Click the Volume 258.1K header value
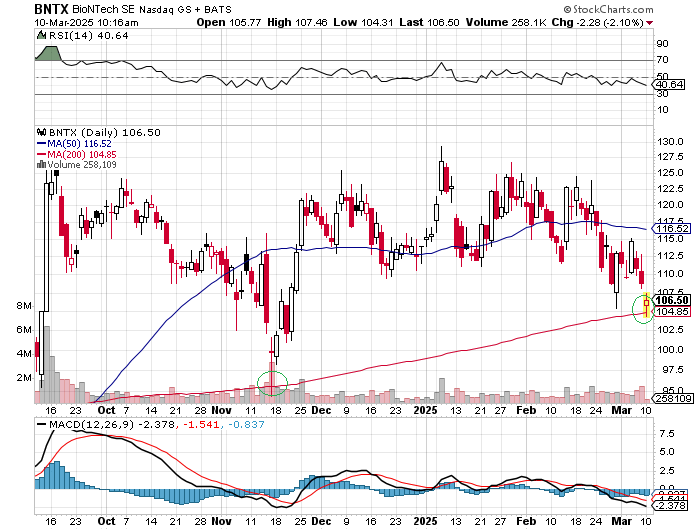700x530 pixels. pos(506,22)
